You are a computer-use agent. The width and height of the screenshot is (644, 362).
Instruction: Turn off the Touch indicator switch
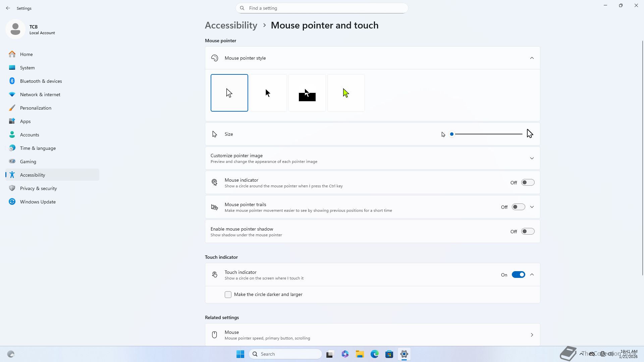(518, 275)
